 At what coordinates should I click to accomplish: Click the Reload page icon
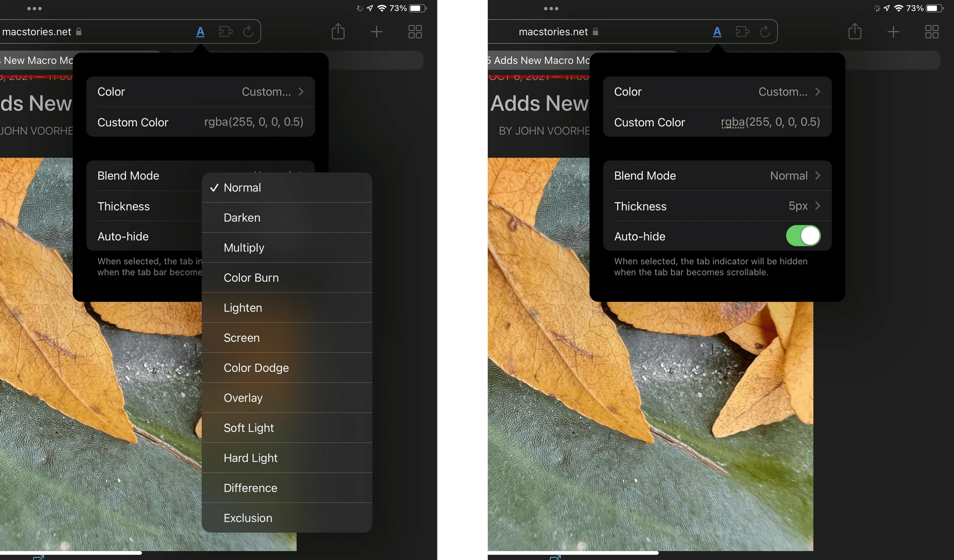point(248,31)
